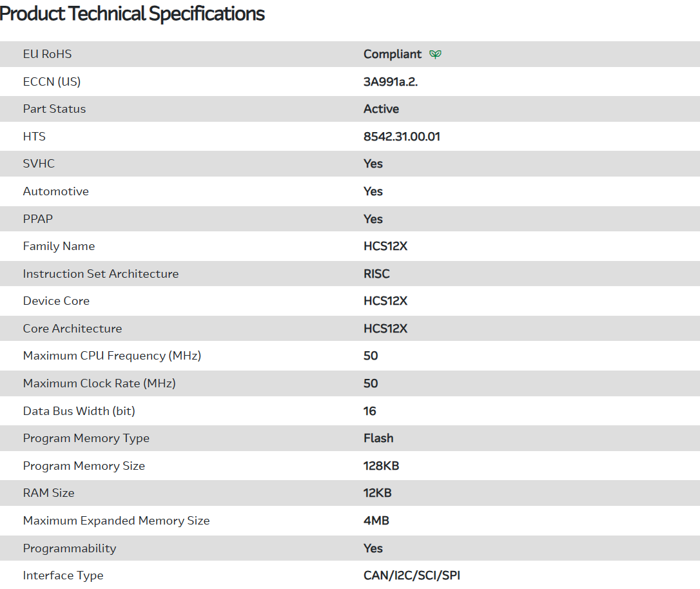Click the Data Bus Width value 16
Screen dimensions: 700x589
pyautogui.click(x=369, y=411)
